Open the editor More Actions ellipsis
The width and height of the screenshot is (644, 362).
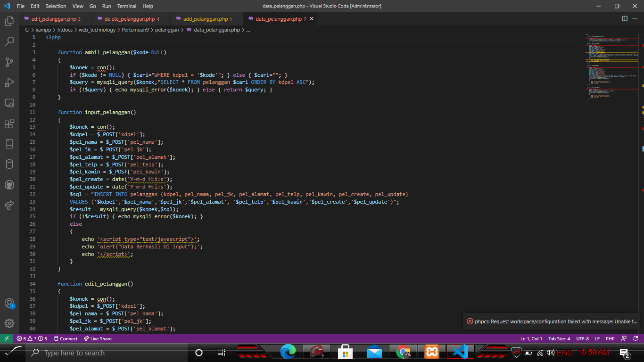636,19
